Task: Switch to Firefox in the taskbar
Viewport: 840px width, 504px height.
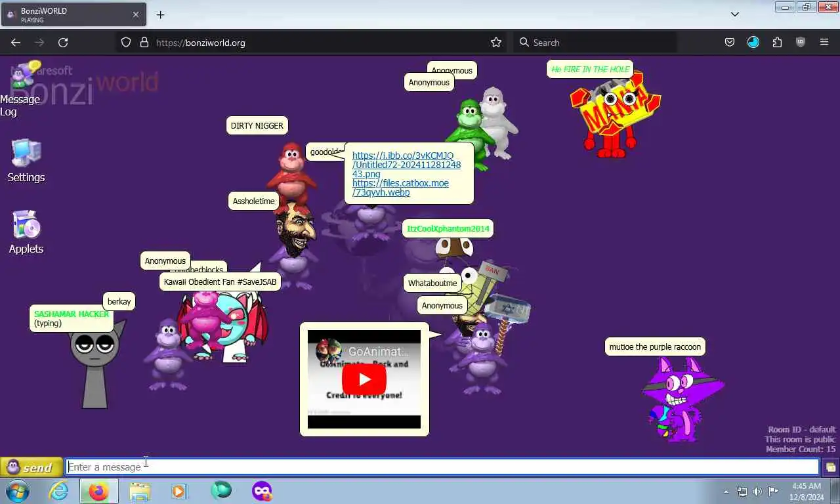Action: [99, 491]
